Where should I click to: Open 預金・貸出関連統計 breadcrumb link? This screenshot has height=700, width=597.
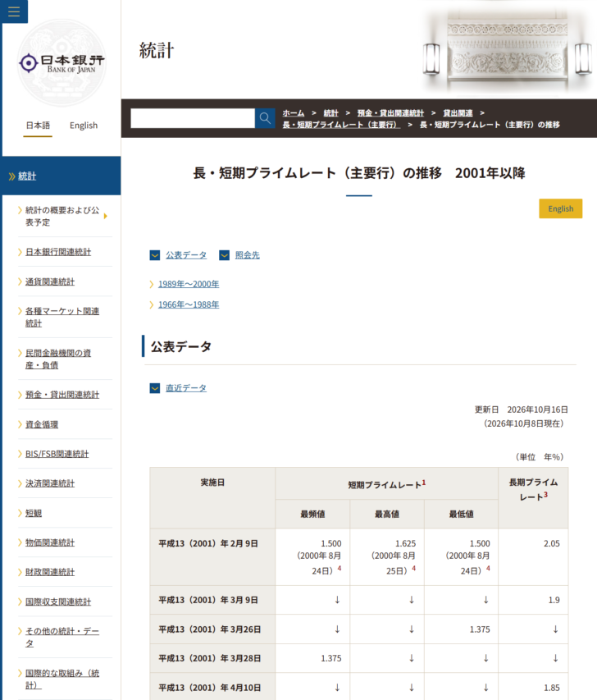[390, 113]
